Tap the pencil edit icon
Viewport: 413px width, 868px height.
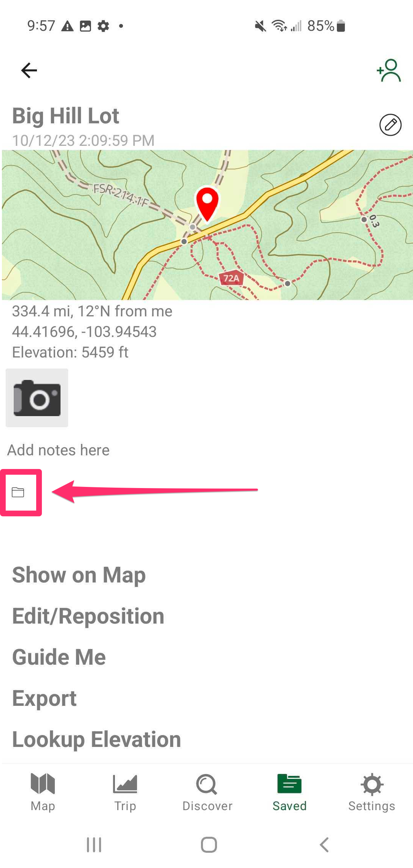390,125
